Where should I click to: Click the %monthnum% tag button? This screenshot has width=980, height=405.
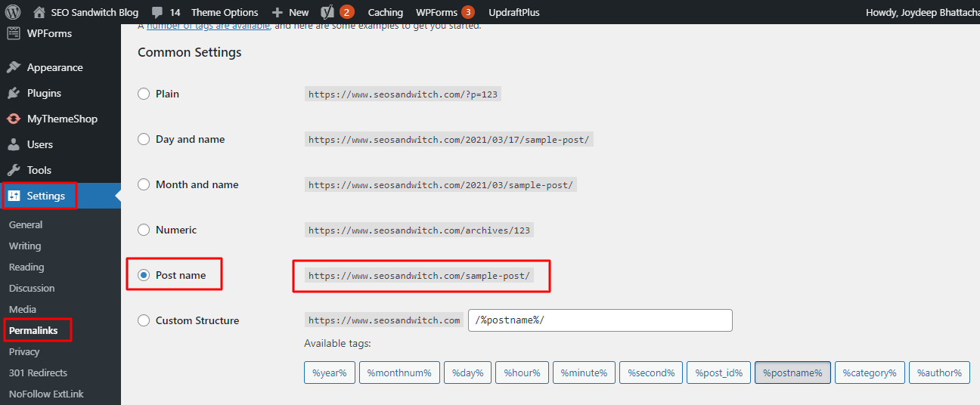click(x=399, y=373)
